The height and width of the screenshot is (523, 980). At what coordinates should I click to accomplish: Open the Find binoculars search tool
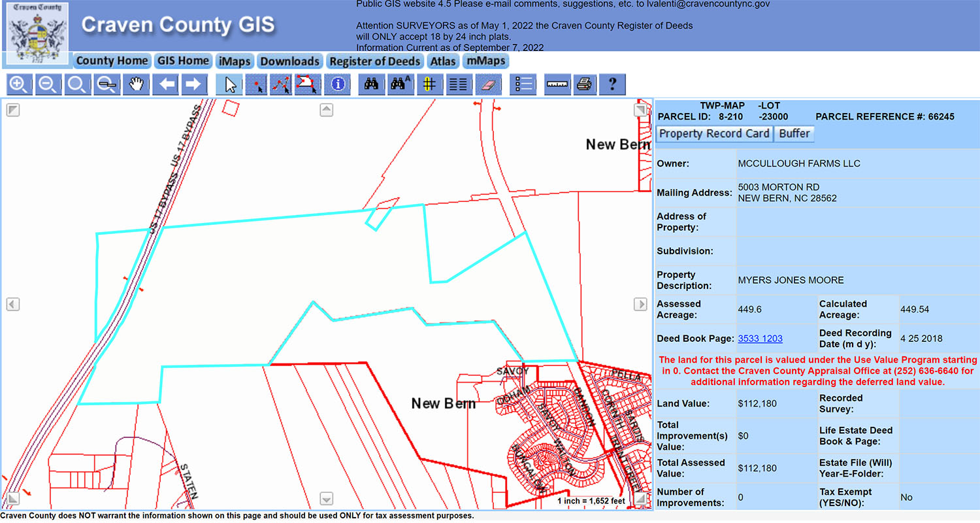(371, 84)
